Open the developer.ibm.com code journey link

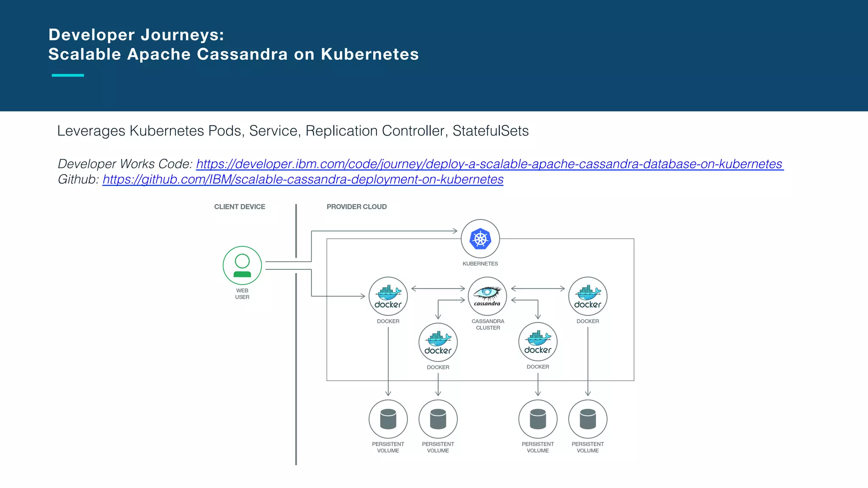coord(489,164)
